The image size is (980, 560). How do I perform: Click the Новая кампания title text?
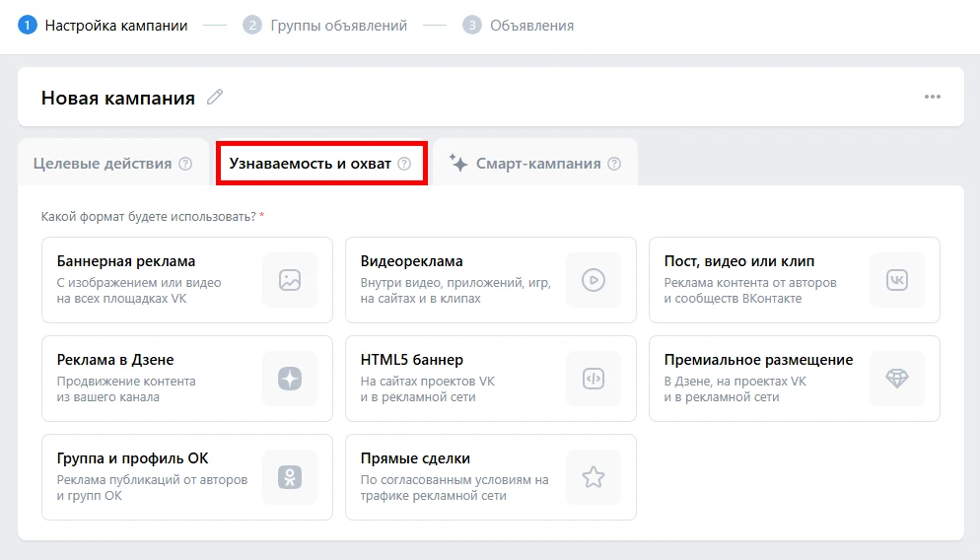click(118, 98)
